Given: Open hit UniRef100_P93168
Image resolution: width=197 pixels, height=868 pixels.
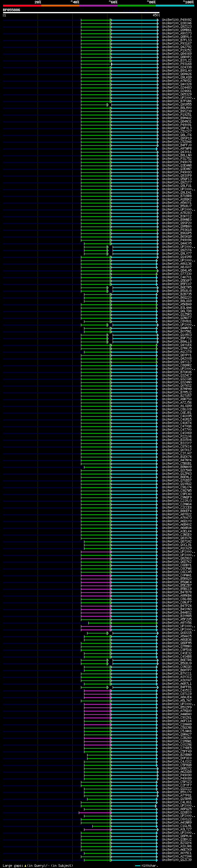Looking at the screenshot, I should click(177, 64).
